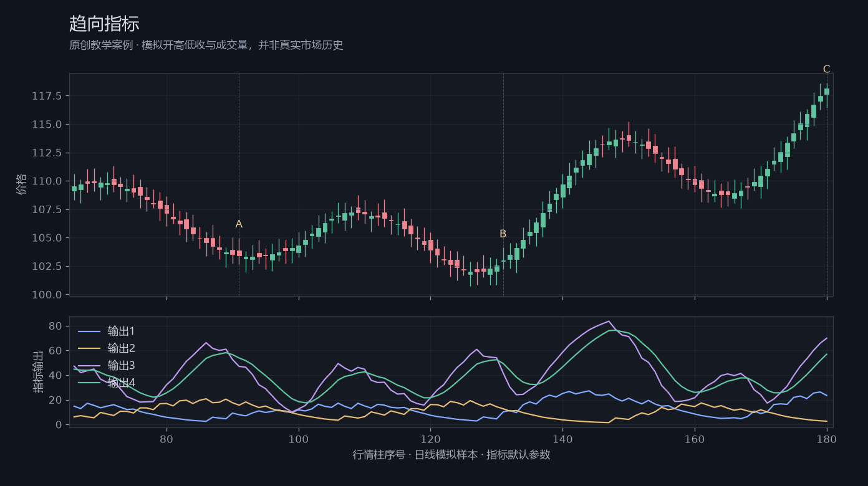The image size is (868, 486).
Task: Click legend entry 输出2
Action: click(x=121, y=348)
